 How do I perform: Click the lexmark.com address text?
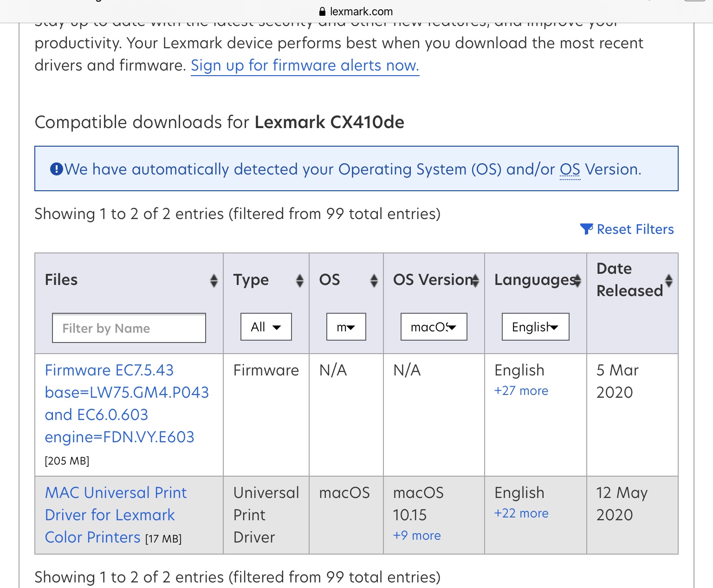pos(361,12)
